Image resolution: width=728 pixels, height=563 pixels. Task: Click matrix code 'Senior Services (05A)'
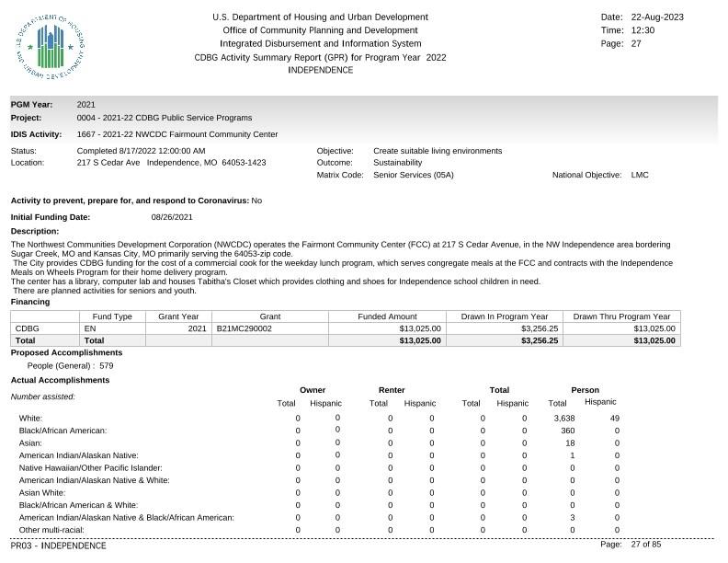[414, 175]
